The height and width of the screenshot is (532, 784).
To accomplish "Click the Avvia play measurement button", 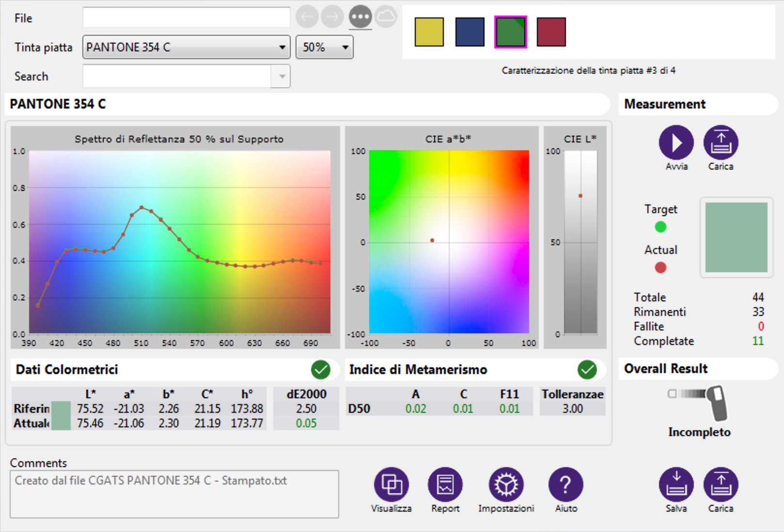I will (676, 142).
